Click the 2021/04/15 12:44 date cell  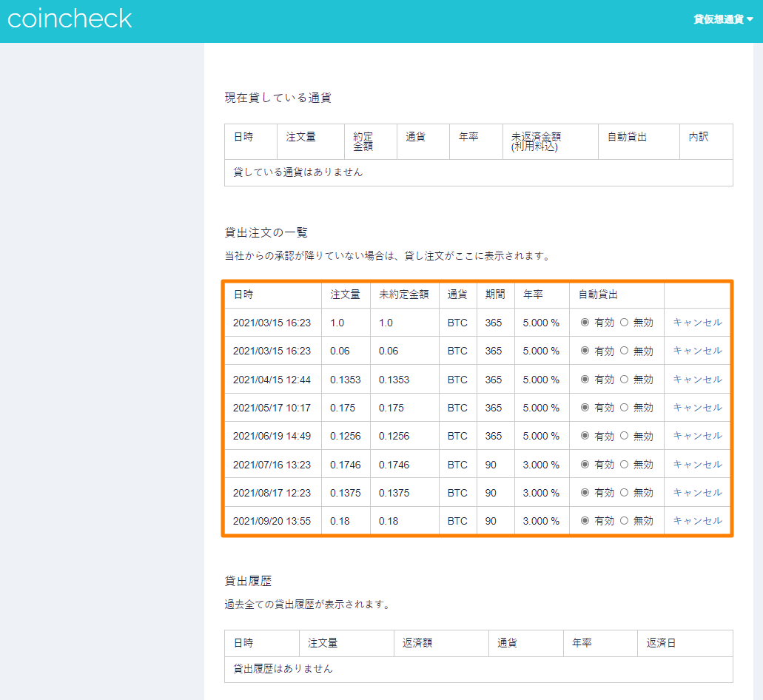click(x=272, y=380)
